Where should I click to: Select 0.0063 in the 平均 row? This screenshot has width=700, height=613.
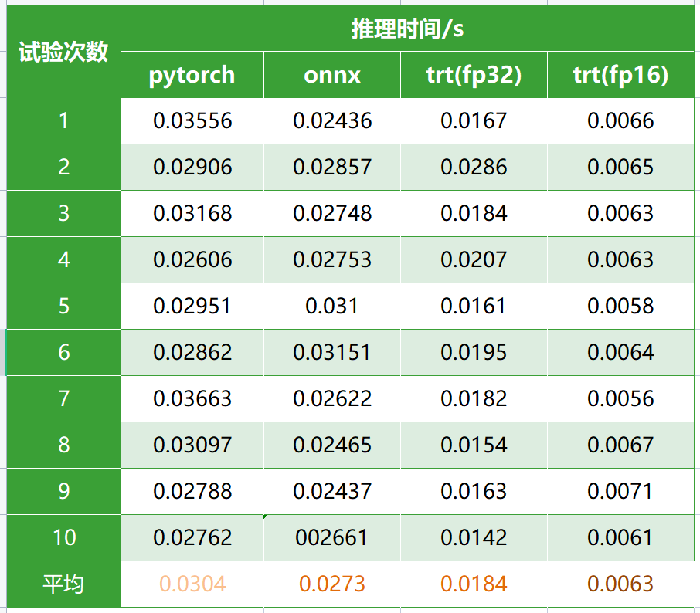tap(620, 584)
